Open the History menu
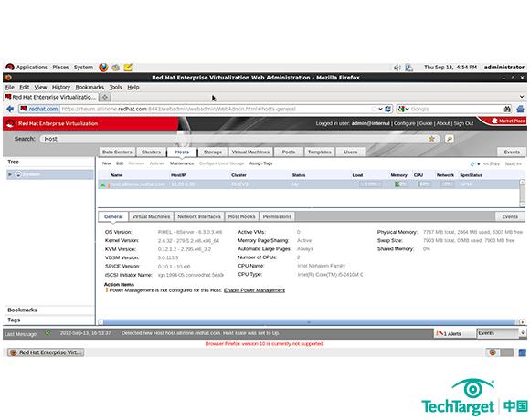Image resolution: width=530 pixels, height=420 pixels. (61, 87)
